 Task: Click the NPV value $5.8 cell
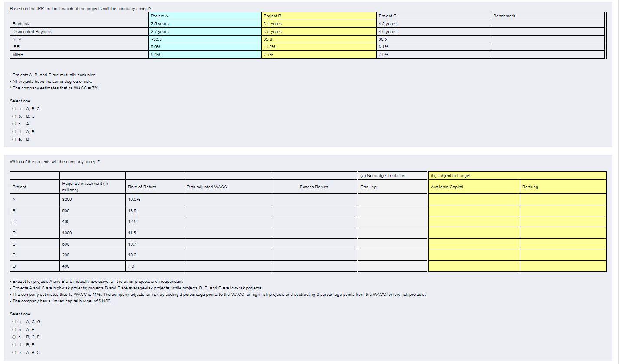pyautogui.click(x=319, y=39)
